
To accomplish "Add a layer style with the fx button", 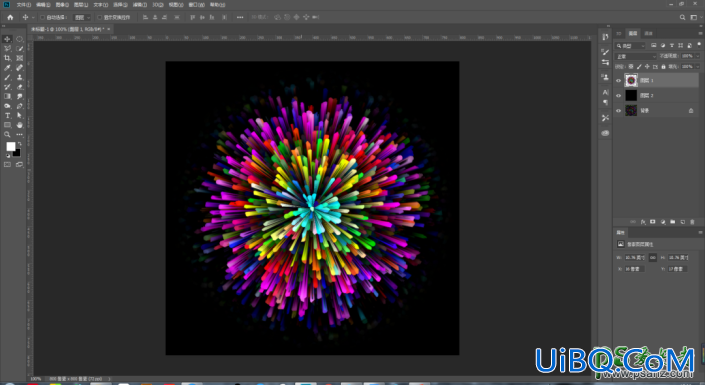I will [643, 222].
